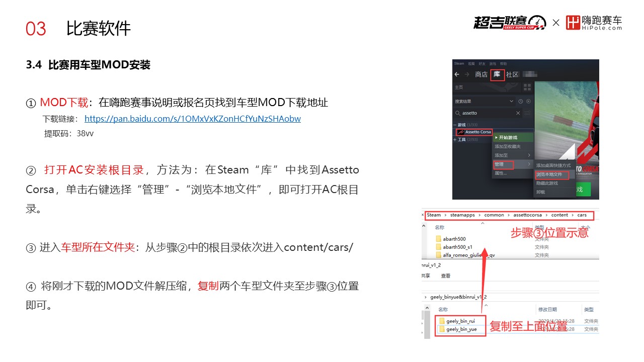This screenshot has height=362, width=644.
Task: Choose 浏览本地文件
Action: [x=555, y=174]
